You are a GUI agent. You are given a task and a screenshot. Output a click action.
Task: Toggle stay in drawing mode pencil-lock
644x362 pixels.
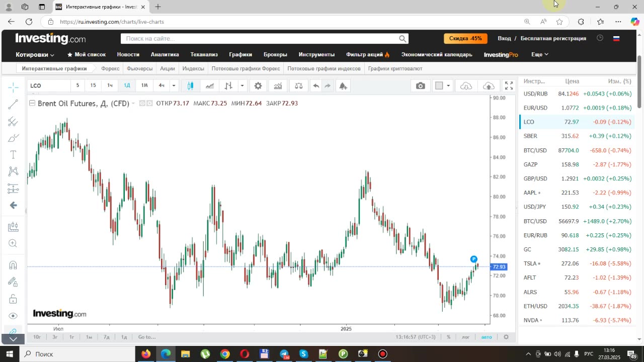[x=13, y=282]
